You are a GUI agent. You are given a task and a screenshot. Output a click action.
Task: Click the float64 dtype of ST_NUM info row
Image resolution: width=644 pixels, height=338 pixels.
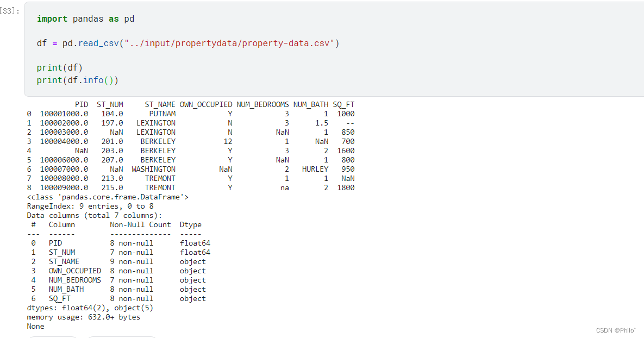195,253
